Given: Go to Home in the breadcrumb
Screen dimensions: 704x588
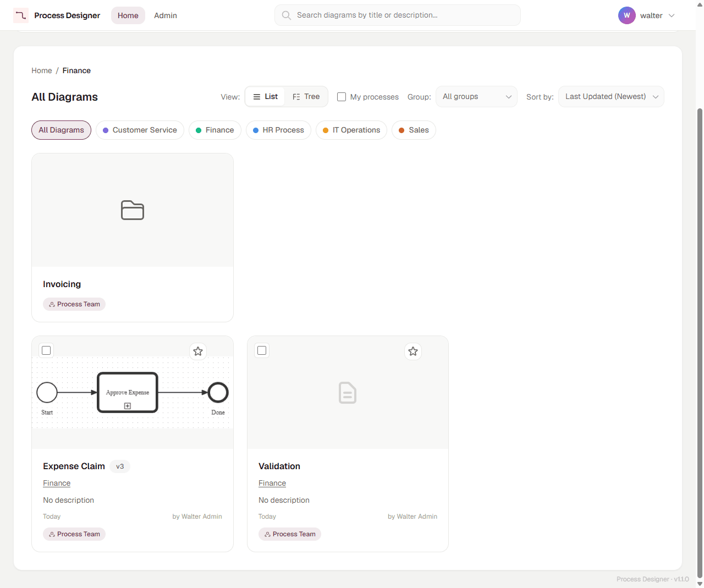Looking at the screenshot, I should point(42,70).
